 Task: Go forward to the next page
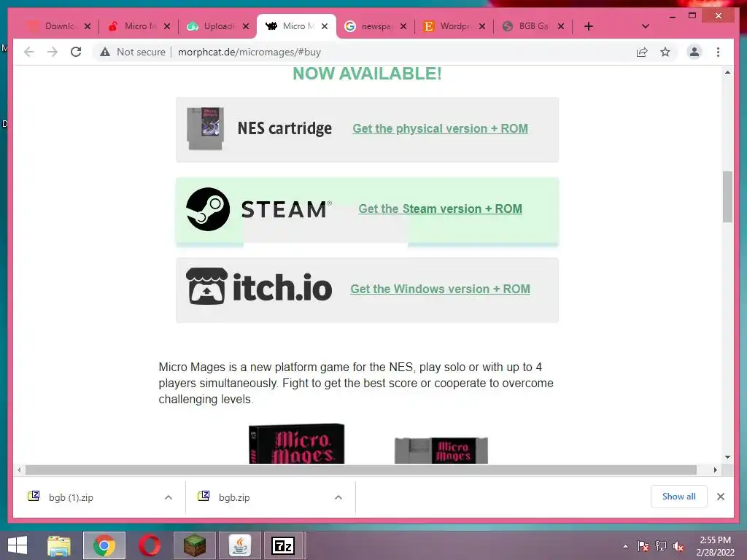tap(53, 52)
